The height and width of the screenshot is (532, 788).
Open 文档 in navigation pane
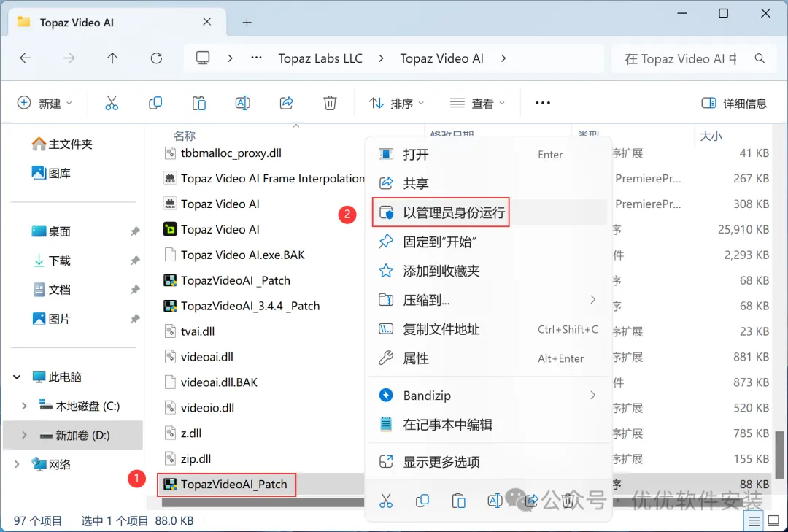coord(52,290)
